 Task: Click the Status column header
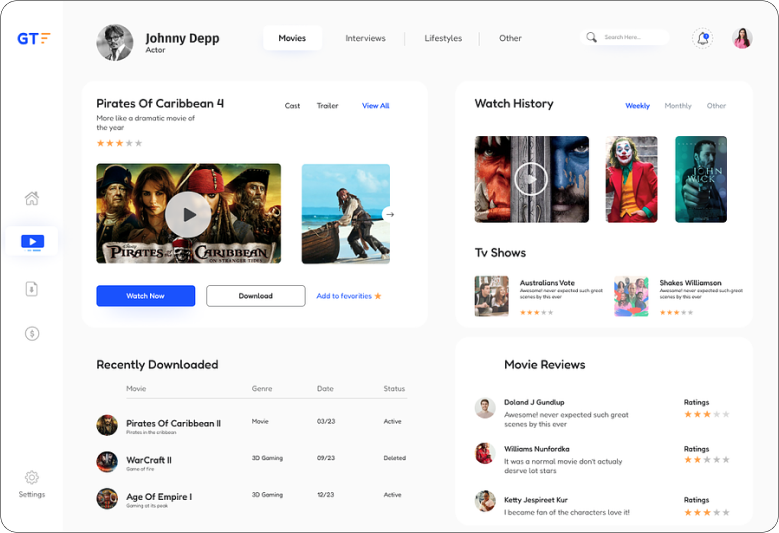tap(394, 388)
